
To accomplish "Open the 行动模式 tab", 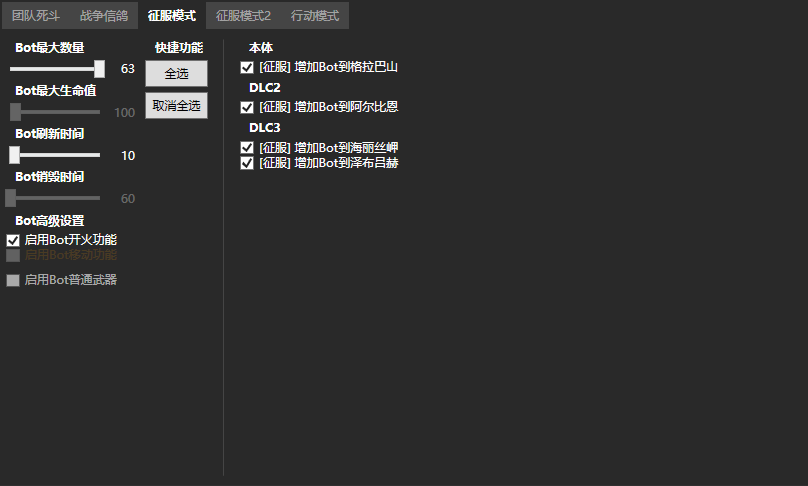I will click(314, 16).
